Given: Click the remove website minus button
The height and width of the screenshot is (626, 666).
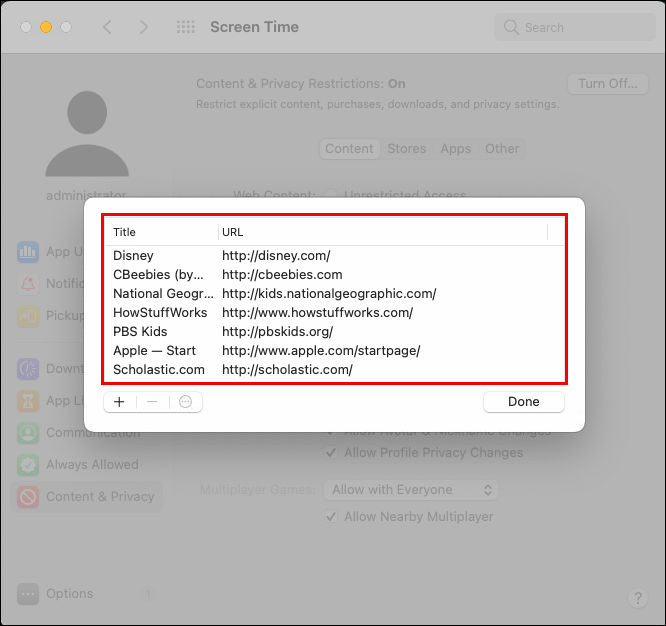Looking at the screenshot, I should click(152, 402).
